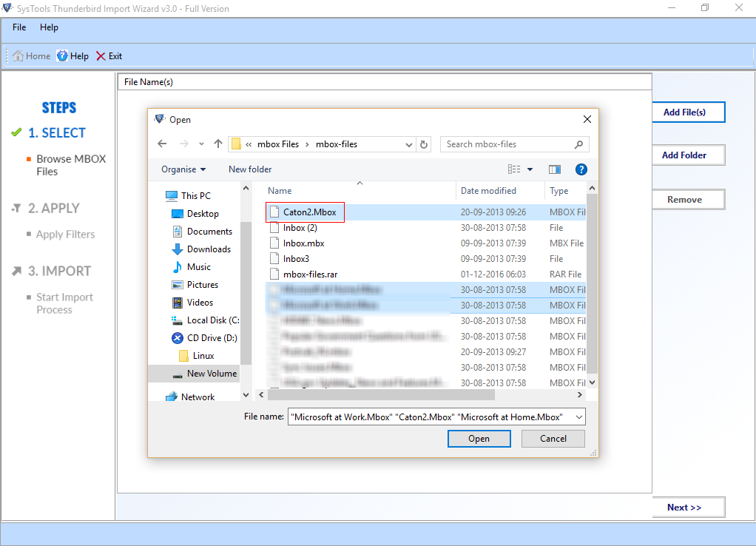The image size is (756, 546).
Task: Select the Linux folder in tree
Action: click(x=196, y=356)
